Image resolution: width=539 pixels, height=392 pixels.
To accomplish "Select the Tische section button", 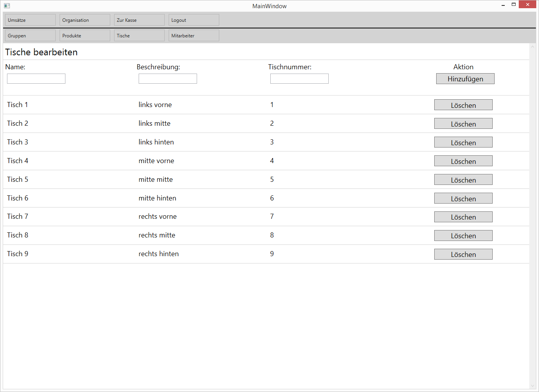I will pos(139,35).
